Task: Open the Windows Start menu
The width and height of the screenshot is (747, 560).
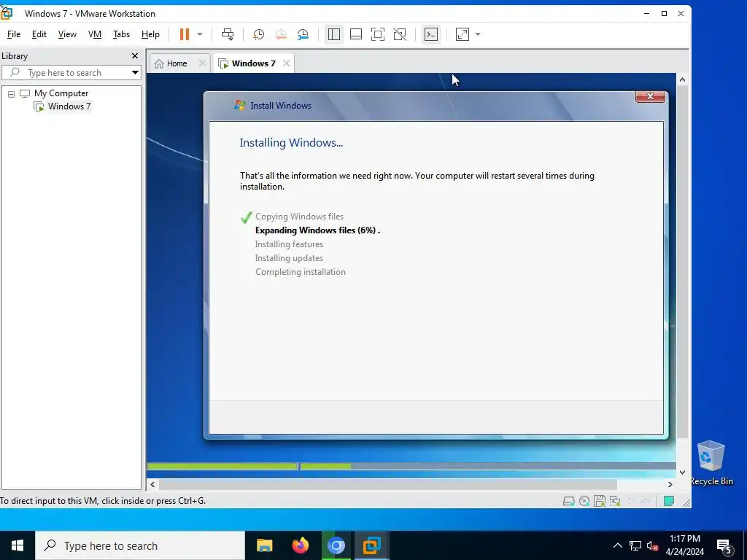Action: [x=18, y=545]
